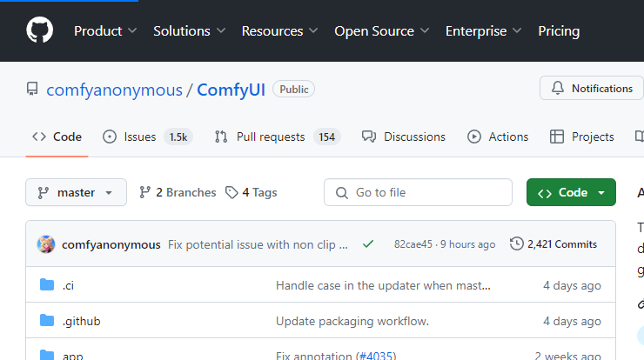Viewport: 644px width, 360px height.
Task: Click the Issues circle icon
Action: click(x=110, y=137)
